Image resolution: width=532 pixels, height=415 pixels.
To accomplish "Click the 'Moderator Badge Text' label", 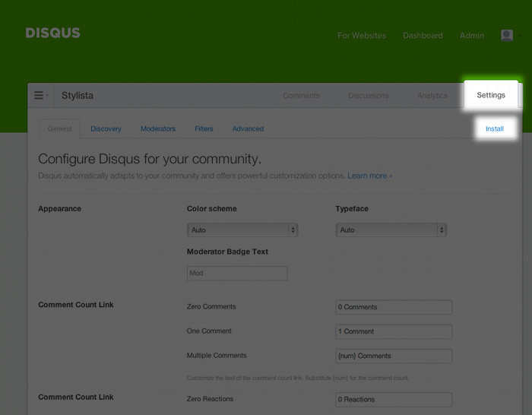I will (x=227, y=252).
